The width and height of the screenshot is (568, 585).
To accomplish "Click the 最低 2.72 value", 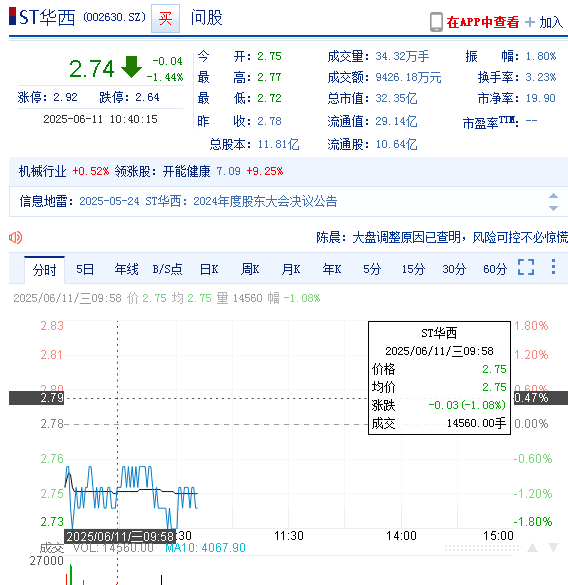I will [269, 98].
